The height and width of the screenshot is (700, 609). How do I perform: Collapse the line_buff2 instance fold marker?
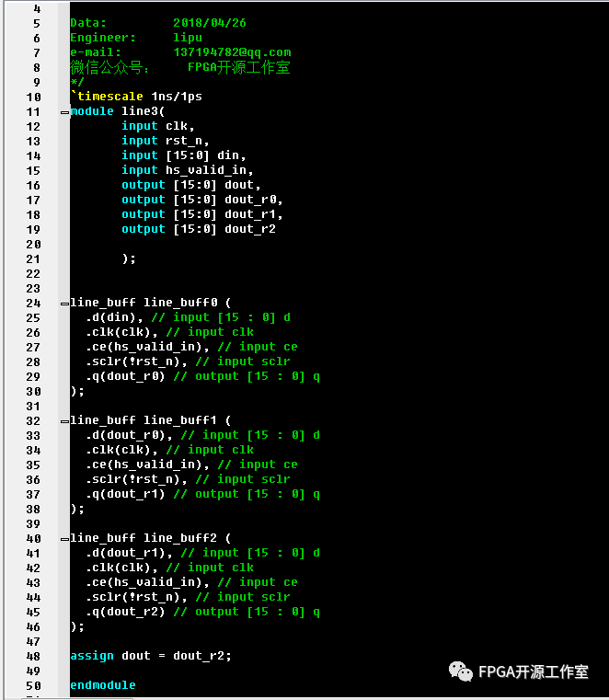(64, 539)
